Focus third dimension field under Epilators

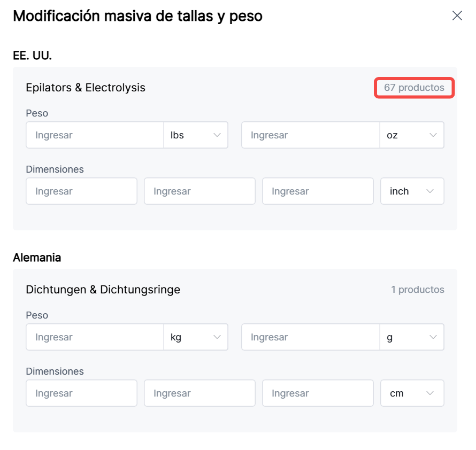(318, 191)
